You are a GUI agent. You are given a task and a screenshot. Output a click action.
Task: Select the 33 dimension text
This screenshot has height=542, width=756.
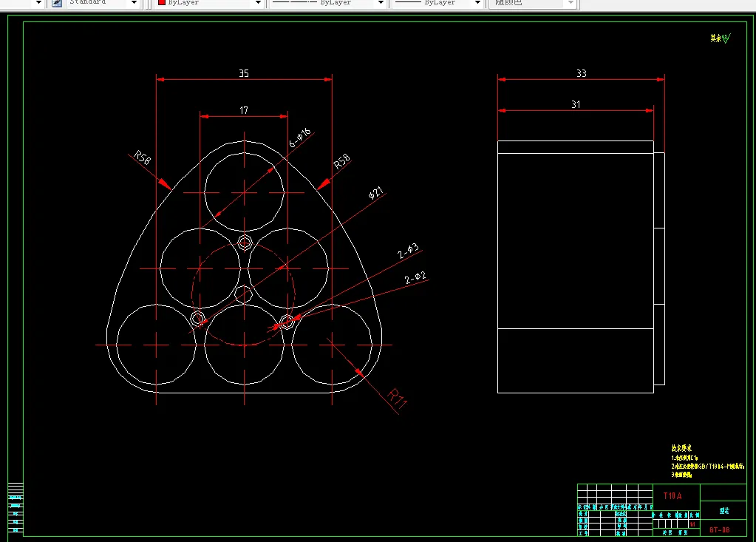point(582,73)
